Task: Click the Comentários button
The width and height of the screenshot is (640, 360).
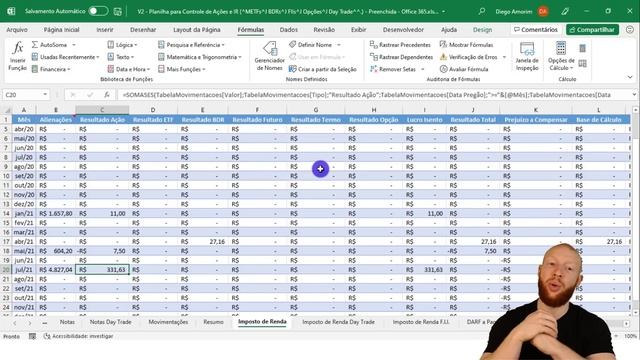Action: click(x=536, y=29)
